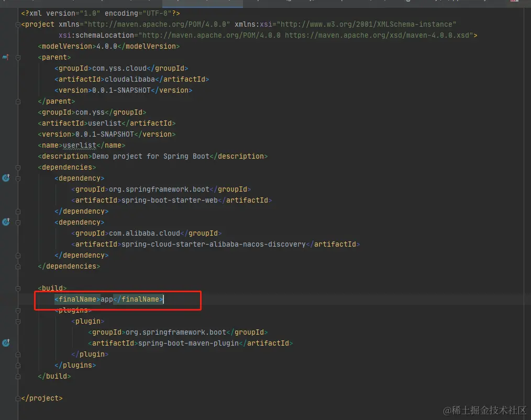The height and width of the screenshot is (420, 531).
Task: Click the modelVersion value 4.0.0
Action: pyautogui.click(x=107, y=46)
